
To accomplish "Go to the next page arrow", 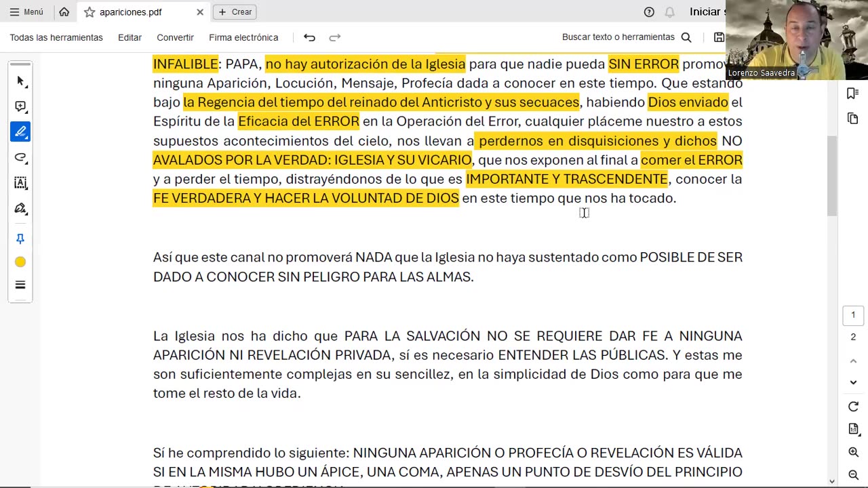I will pos(853,382).
